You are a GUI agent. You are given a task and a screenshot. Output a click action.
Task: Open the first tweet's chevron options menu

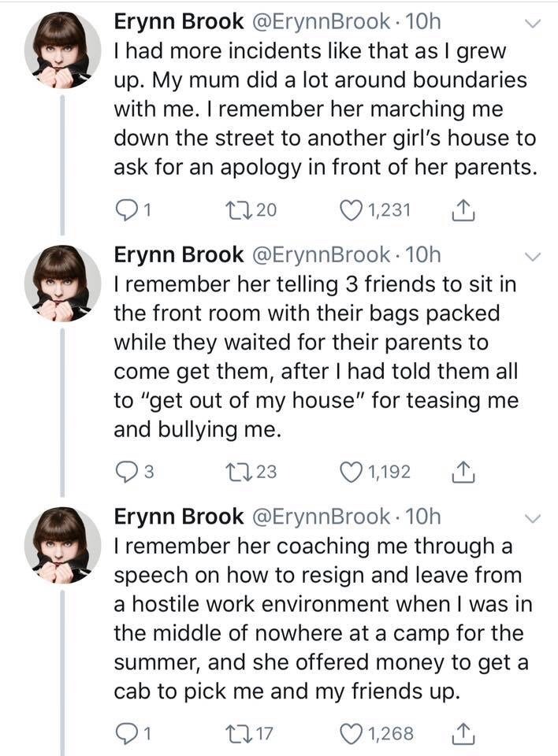click(x=534, y=24)
